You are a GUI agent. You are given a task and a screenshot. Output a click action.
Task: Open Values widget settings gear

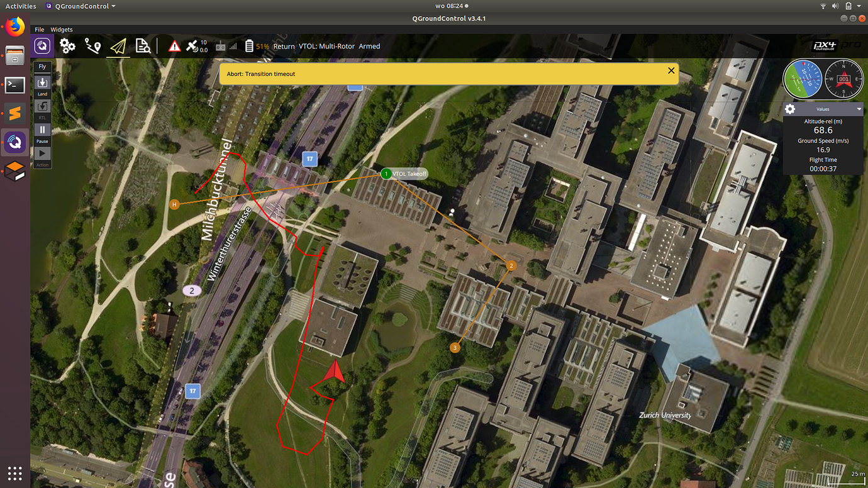click(x=790, y=108)
